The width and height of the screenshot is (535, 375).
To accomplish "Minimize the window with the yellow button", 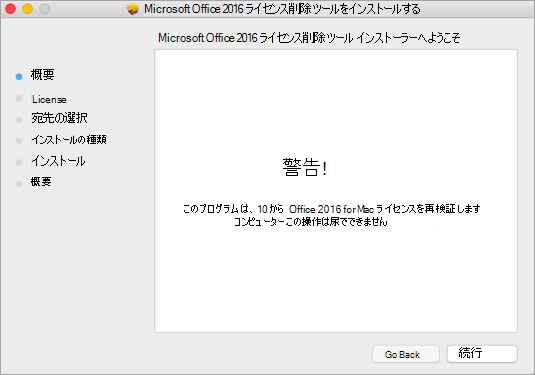I will tap(28, 9).
